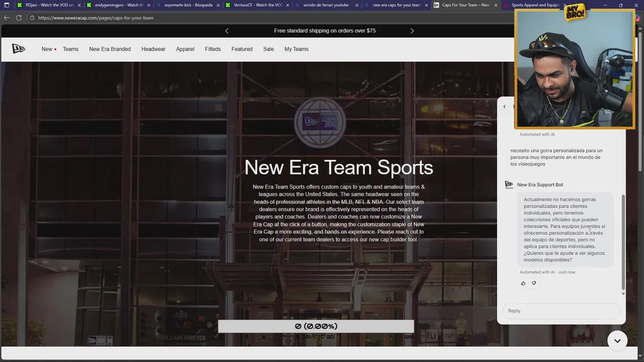
Task: Close the new era caps search tab
Action: (x=426, y=5)
